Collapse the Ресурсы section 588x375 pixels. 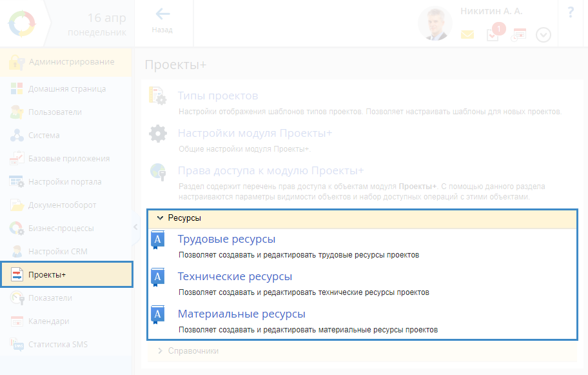click(161, 218)
